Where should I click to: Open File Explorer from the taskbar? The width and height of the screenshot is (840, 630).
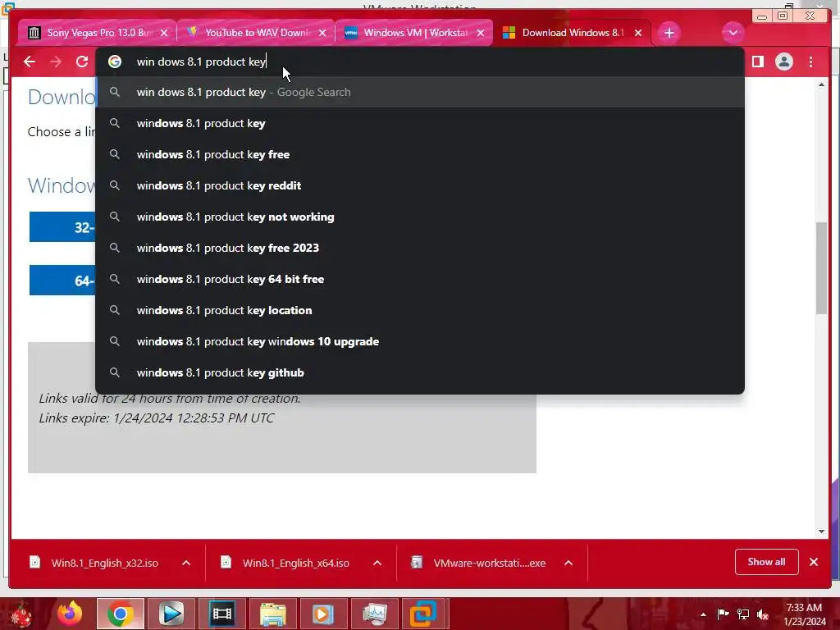(273, 614)
